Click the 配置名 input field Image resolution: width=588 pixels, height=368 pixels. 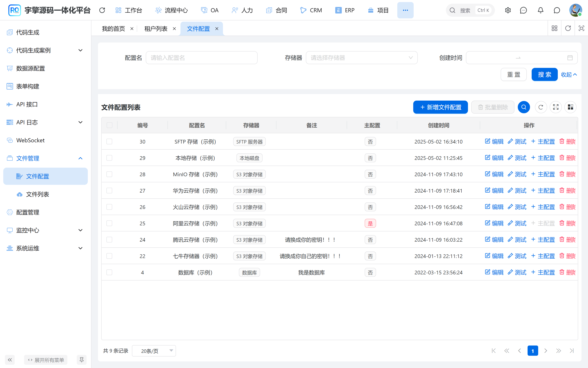(202, 58)
